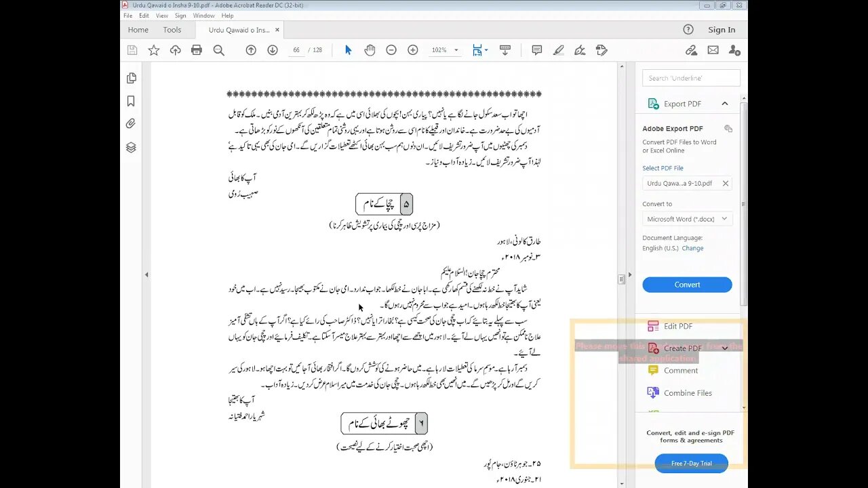Activate the selection arrow tool
Screen dimensions: 868x488
click(349, 50)
